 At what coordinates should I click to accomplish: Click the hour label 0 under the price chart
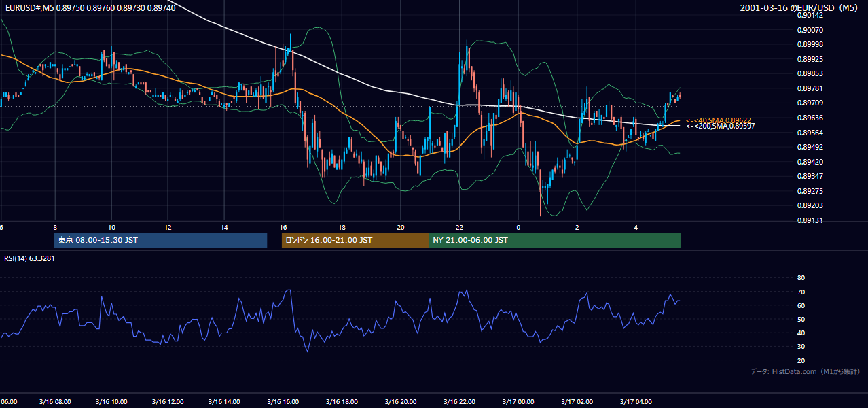518,227
